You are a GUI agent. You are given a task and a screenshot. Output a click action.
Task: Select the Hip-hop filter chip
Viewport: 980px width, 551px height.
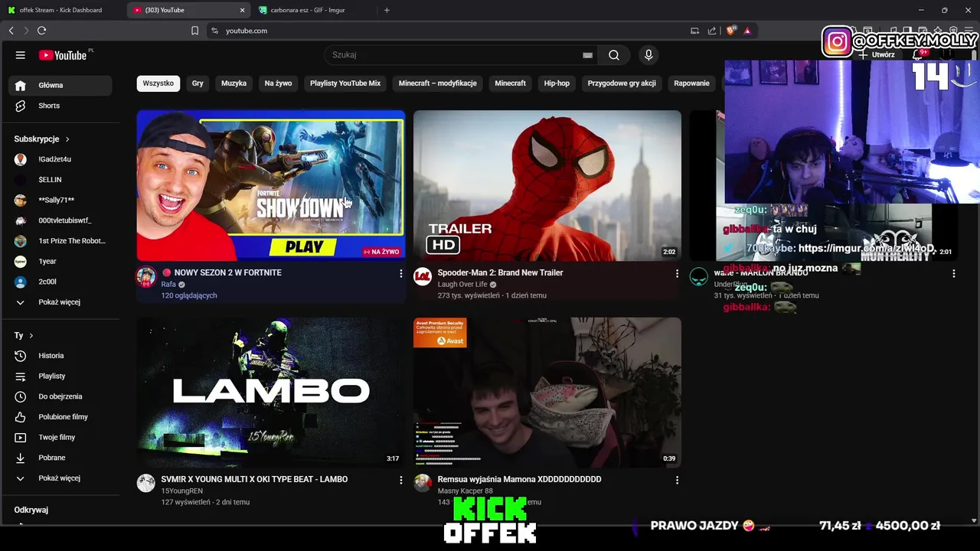557,83
